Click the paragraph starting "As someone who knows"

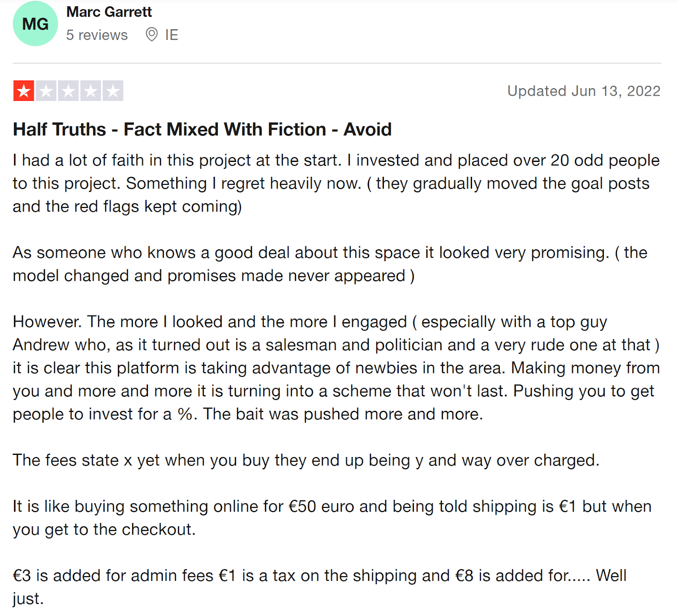click(x=330, y=264)
